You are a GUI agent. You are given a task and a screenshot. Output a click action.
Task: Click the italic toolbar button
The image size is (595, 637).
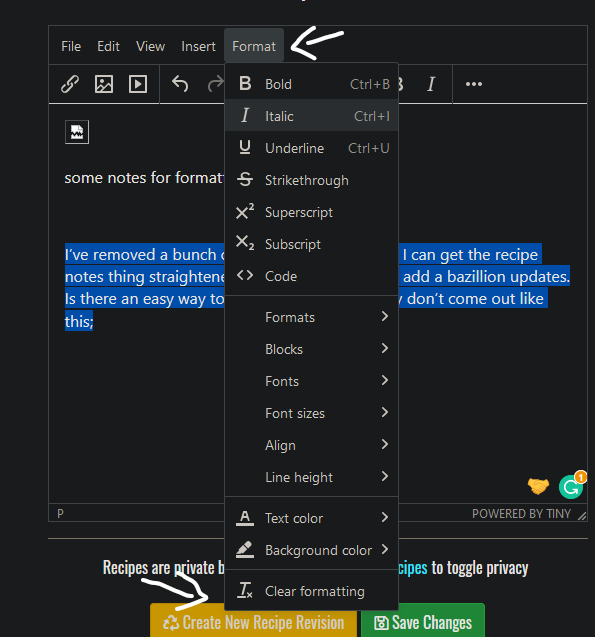coord(431,84)
